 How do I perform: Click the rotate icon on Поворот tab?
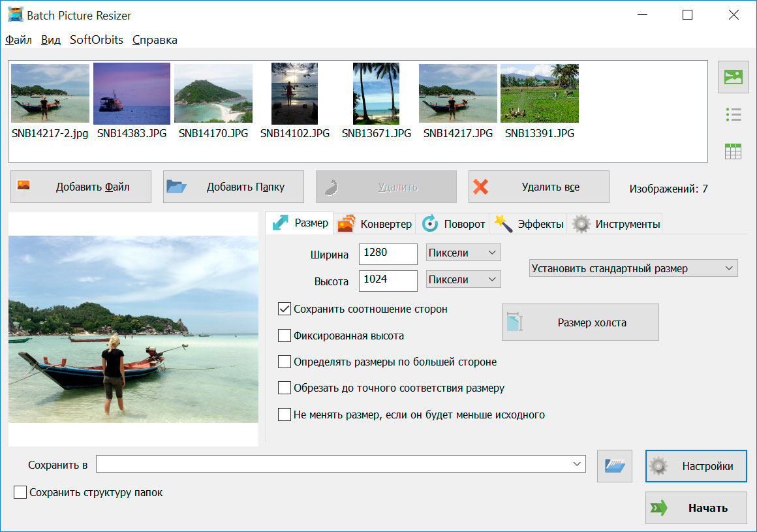click(x=430, y=223)
